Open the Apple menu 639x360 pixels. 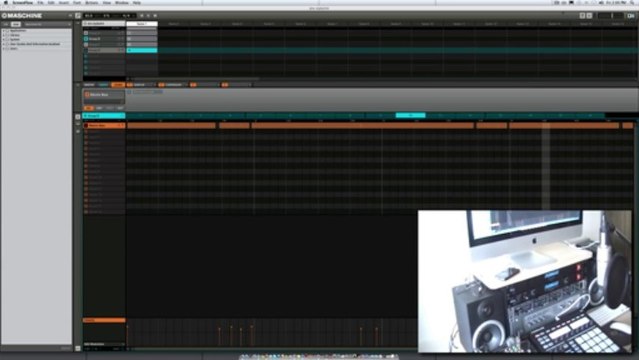tap(6, 2)
